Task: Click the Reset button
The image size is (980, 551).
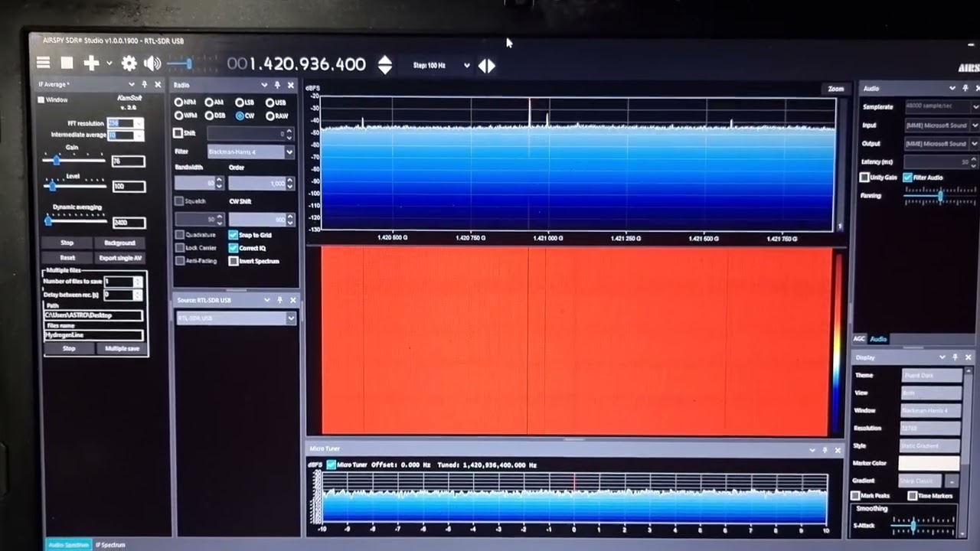Action: [x=67, y=258]
